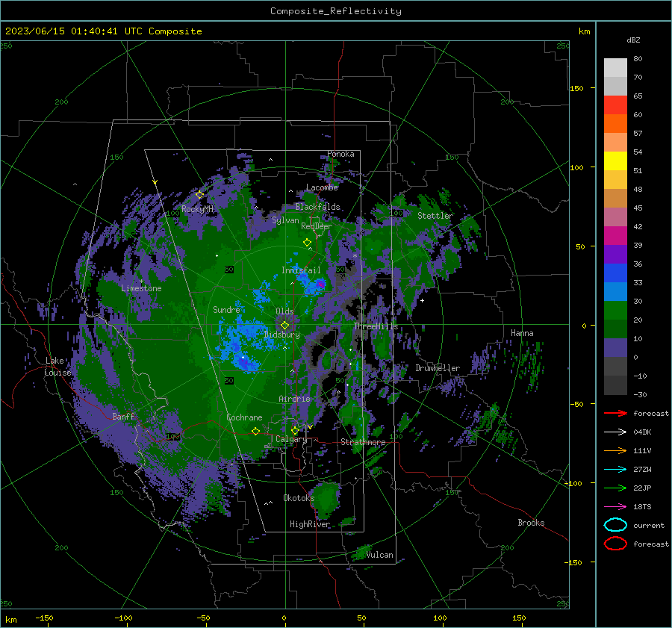Click the Airdrie town label
672x628 pixels.
[x=294, y=399]
